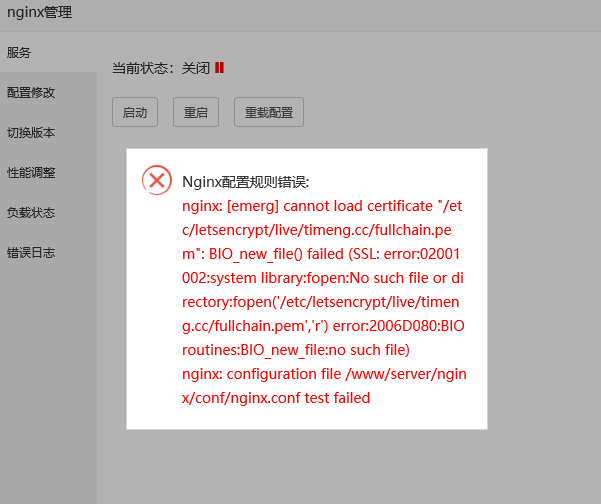Open the 切换版本 tab
The width and height of the screenshot is (601, 504).
pos(48,133)
